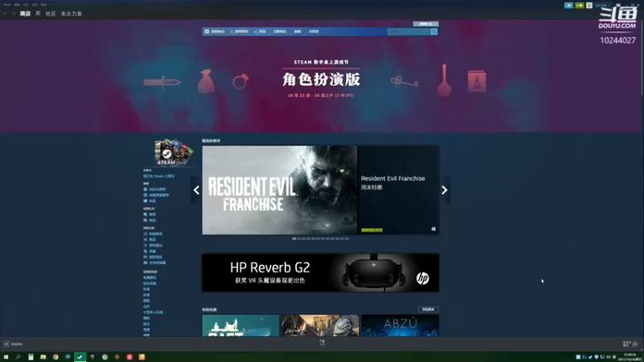644x362 pixels.
Task: Open the 下载 downloads area in bottom bar
Action: [322, 343]
